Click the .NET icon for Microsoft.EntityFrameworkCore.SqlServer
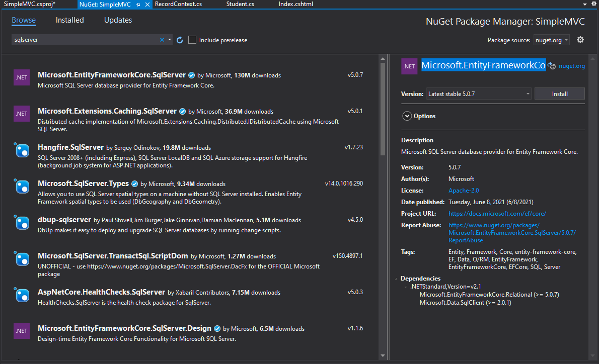This screenshot has width=599, height=364. tap(22, 77)
